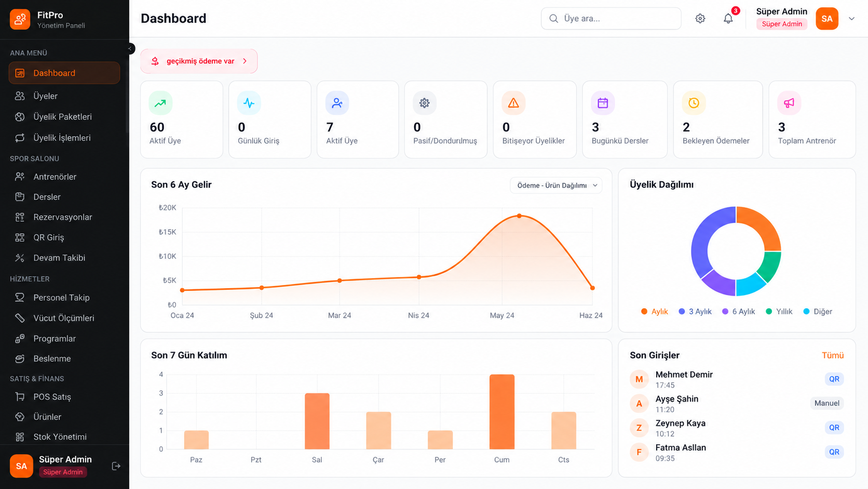Image resolution: width=868 pixels, height=489 pixels.
Task: Click May 24 peak point on revenue chart
Action: (x=519, y=216)
